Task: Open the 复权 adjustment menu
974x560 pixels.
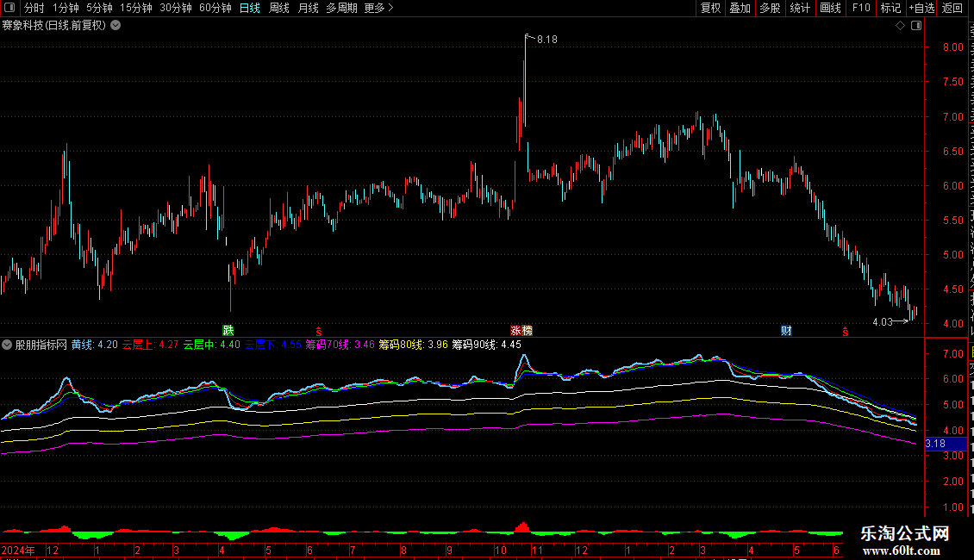Action: point(710,8)
